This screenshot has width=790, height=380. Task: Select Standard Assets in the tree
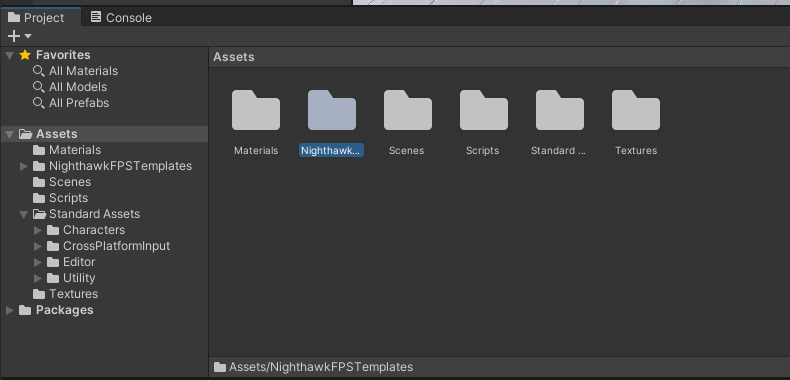pos(94,214)
